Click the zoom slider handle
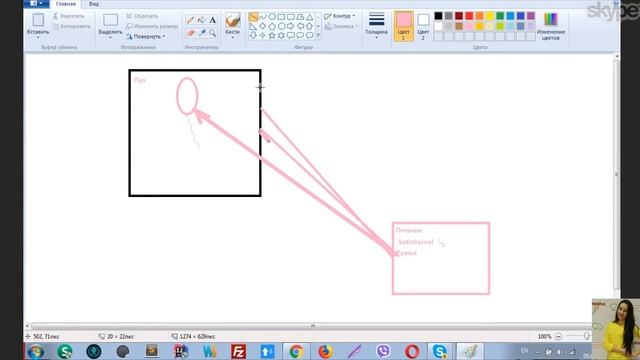 click(x=587, y=336)
